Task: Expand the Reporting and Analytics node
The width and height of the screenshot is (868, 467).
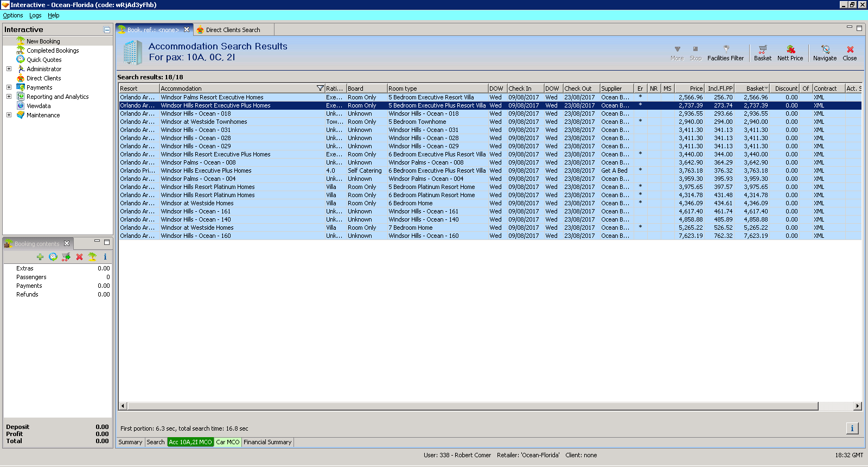Action: tap(9, 97)
